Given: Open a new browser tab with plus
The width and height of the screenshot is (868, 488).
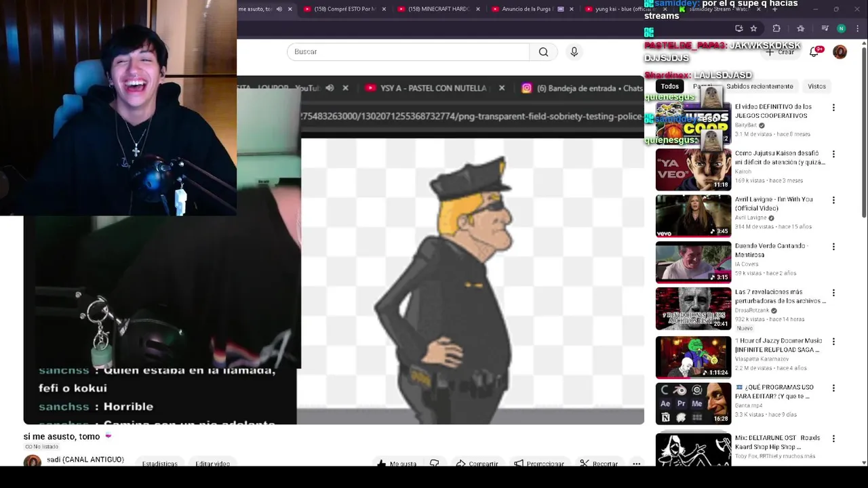Looking at the screenshot, I should [775, 9].
